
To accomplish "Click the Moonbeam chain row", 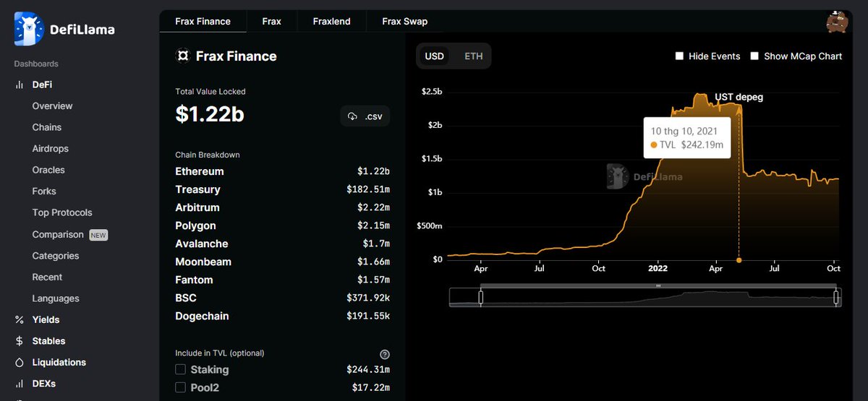I will coord(282,262).
